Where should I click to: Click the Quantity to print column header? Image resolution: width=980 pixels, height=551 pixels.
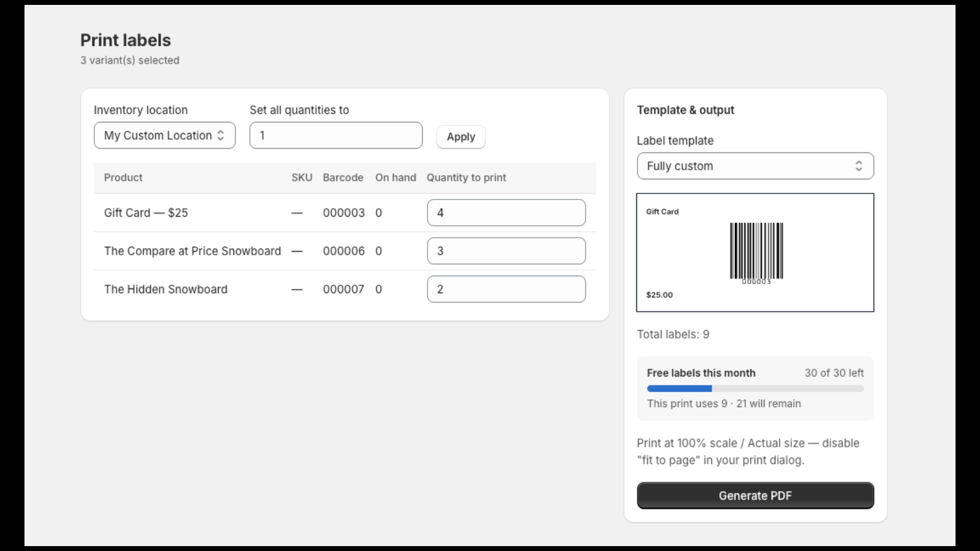(x=466, y=178)
